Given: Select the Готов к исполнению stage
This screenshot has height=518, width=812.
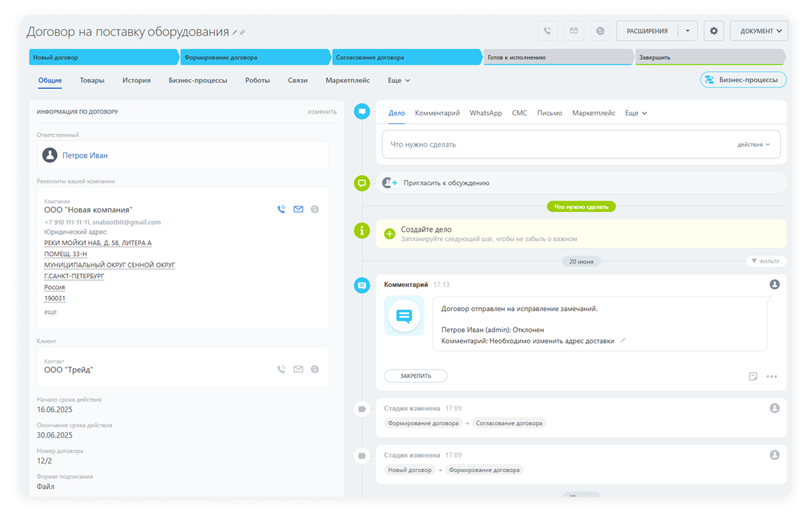Looking at the screenshot, I should 558,57.
